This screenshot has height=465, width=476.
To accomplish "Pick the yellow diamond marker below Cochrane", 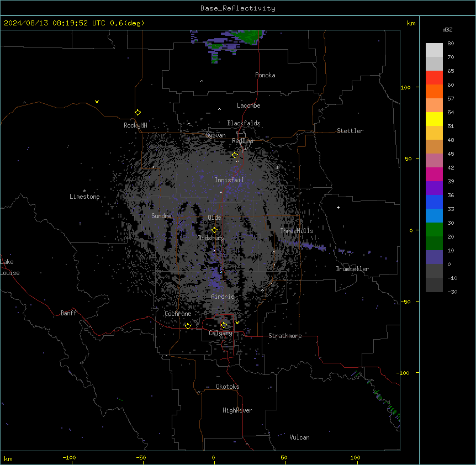I will [x=188, y=326].
